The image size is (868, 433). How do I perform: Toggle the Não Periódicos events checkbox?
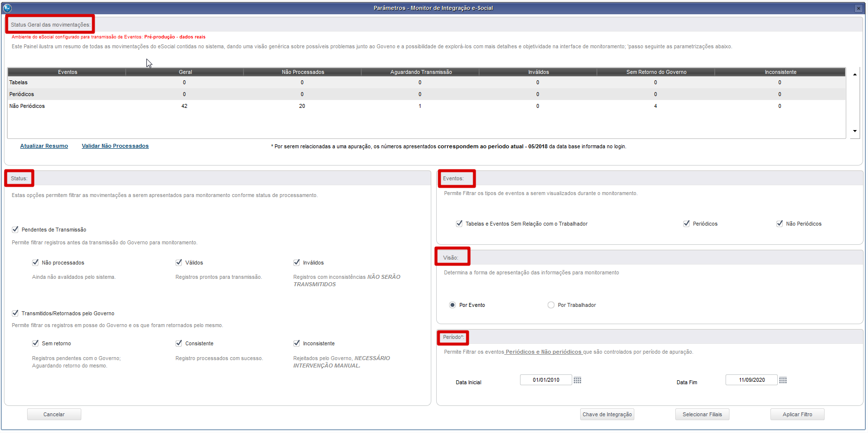coord(780,224)
